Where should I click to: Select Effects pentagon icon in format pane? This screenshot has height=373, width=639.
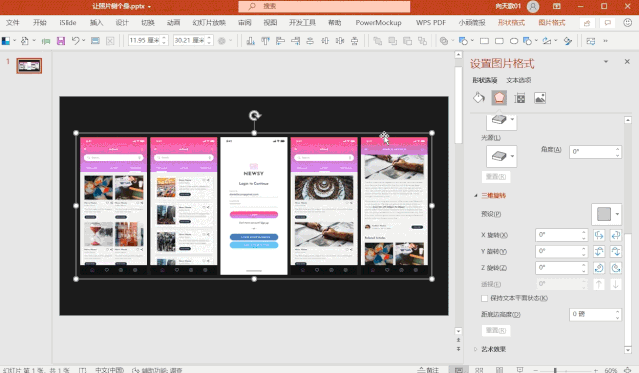coord(499,98)
